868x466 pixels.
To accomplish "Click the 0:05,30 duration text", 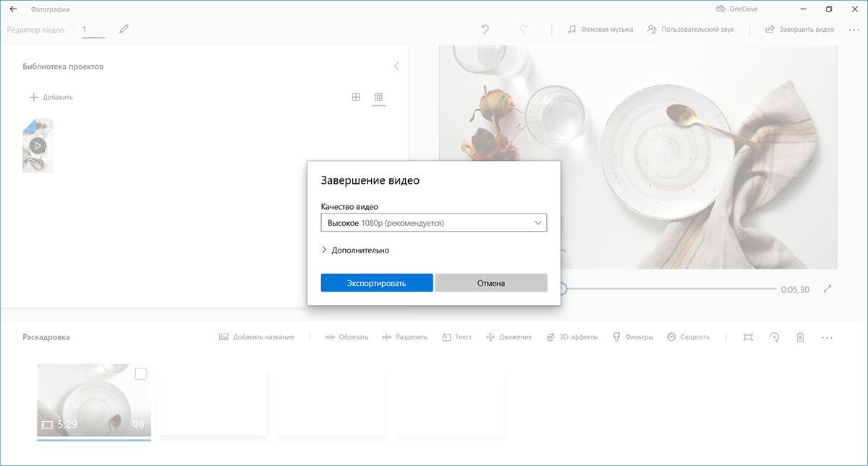I will (795, 289).
